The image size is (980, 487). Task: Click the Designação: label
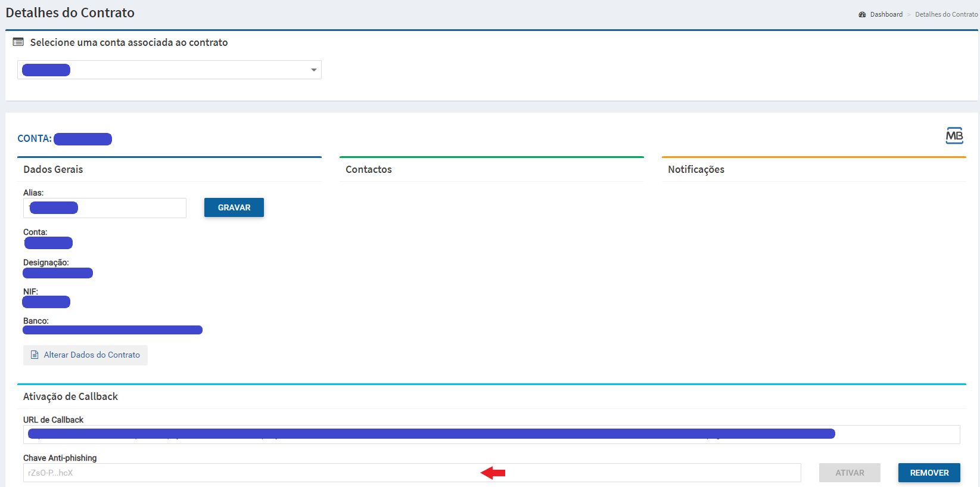pos(46,263)
